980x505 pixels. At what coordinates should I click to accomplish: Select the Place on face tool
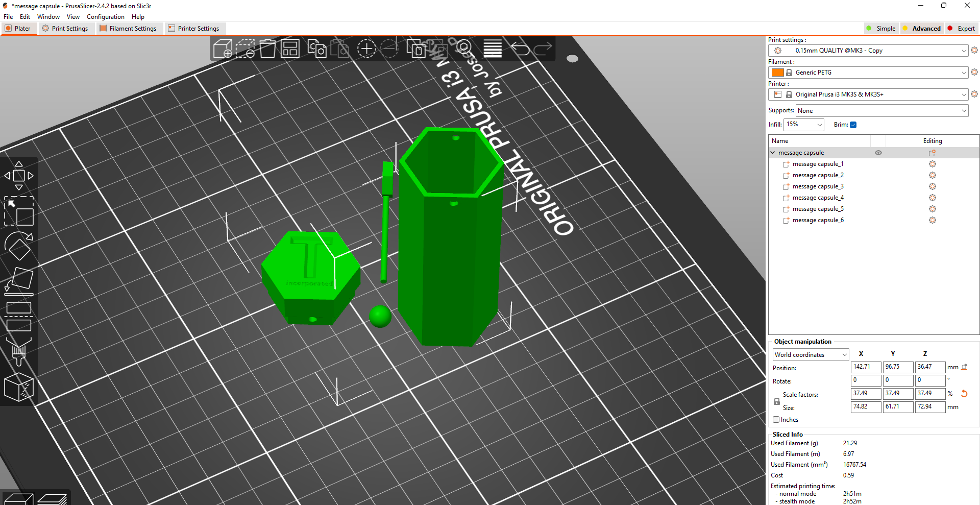(x=19, y=281)
